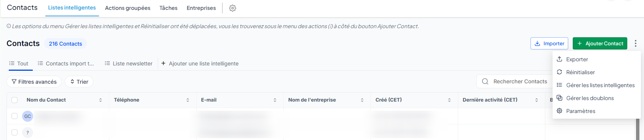Sort by Nom du Contact column arrows
Screen dimensions: 644x140
[101, 100]
